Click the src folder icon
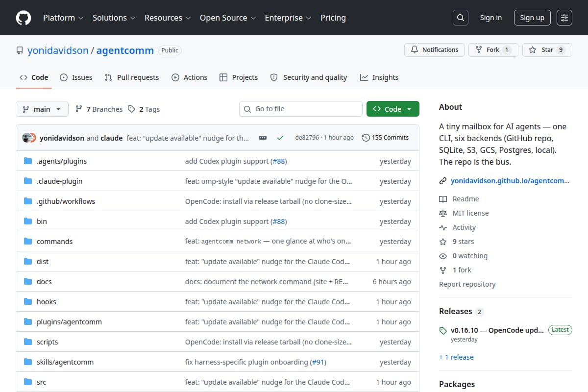Screen dimensions: 588x392 pyautogui.click(x=28, y=382)
